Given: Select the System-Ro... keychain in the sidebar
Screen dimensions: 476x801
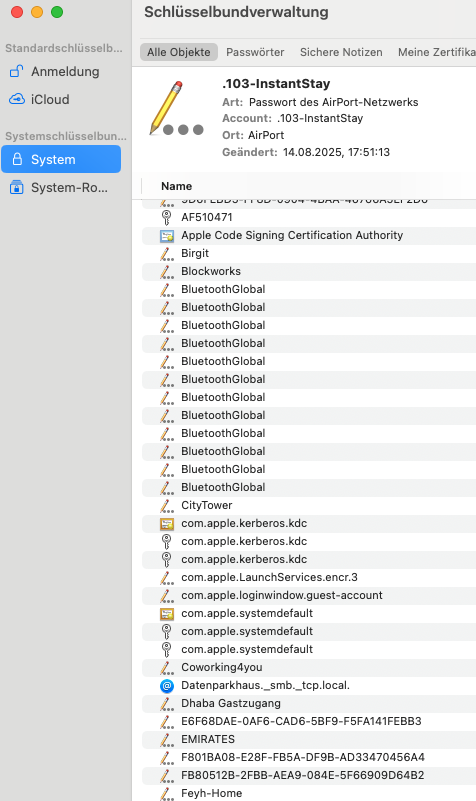Looking at the screenshot, I should [x=61, y=187].
